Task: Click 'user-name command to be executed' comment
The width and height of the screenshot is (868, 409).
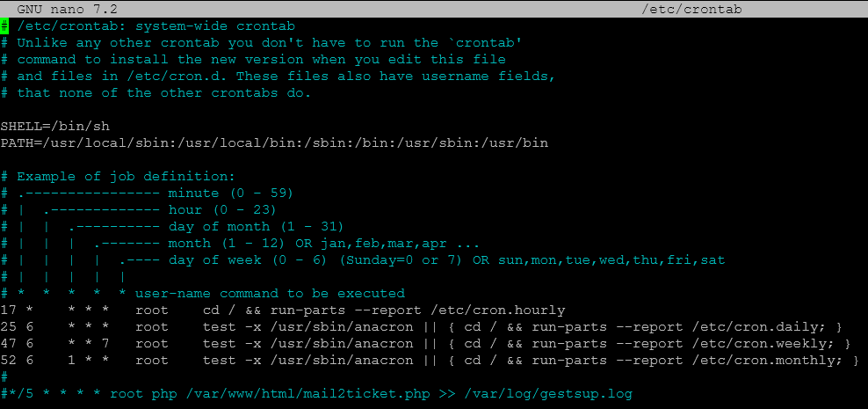Action: (270, 294)
